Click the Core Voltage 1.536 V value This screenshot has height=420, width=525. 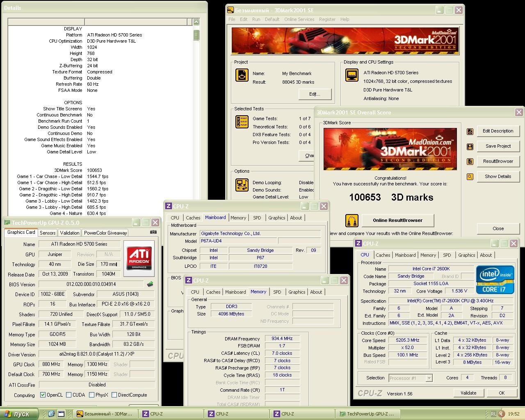[x=457, y=291]
